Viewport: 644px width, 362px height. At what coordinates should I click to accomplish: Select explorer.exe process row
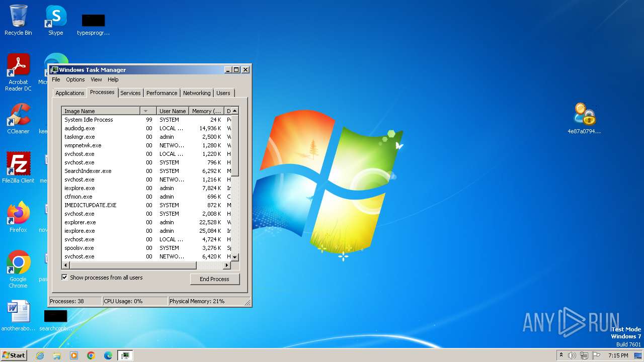click(x=146, y=222)
